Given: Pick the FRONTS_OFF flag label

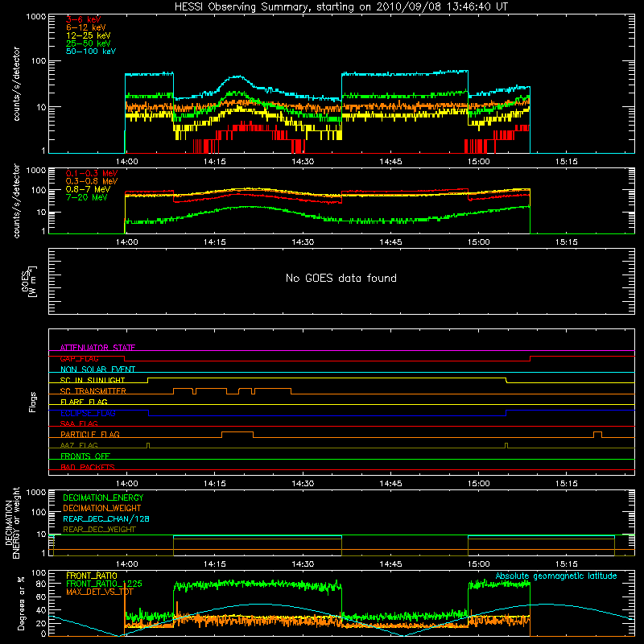Looking at the screenshot, I should (x=85, y=456).
